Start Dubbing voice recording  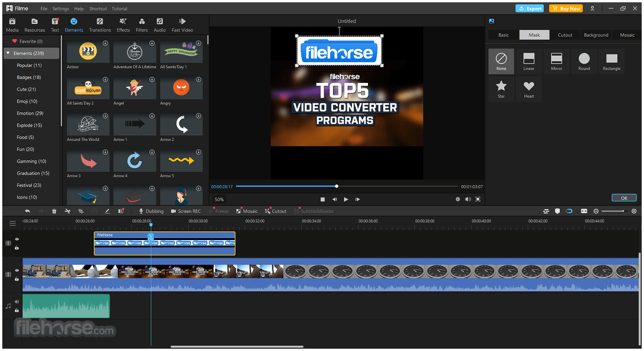point(151,211)
